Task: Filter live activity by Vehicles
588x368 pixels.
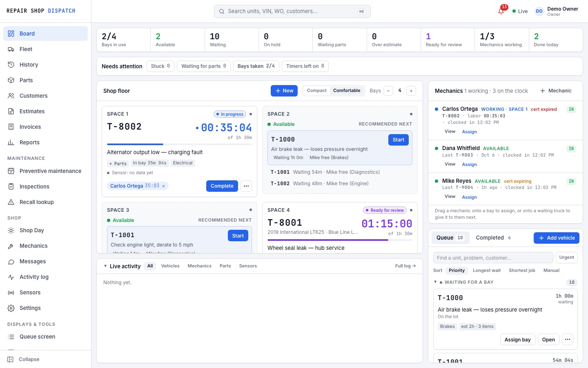Action: (170, 266)
